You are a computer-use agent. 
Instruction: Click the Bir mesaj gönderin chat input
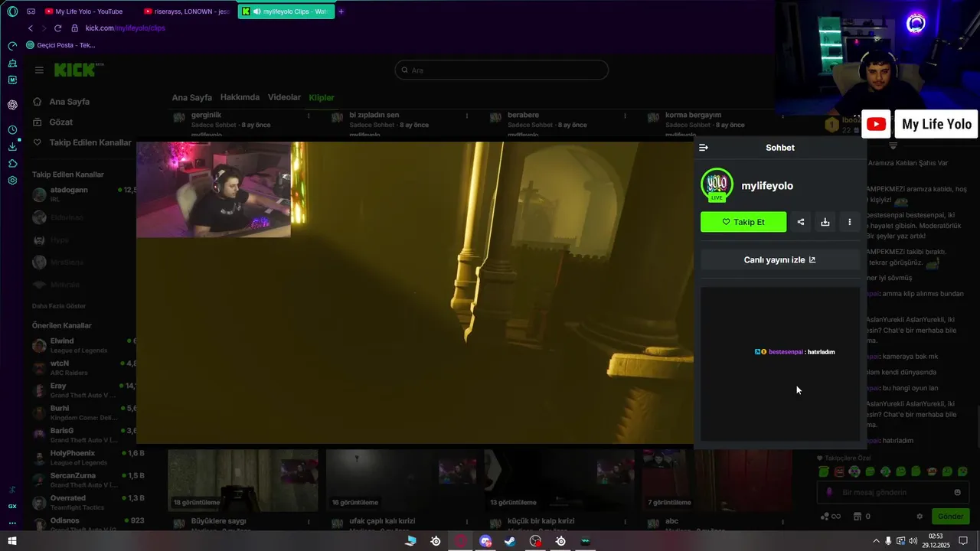click(892, 492)
